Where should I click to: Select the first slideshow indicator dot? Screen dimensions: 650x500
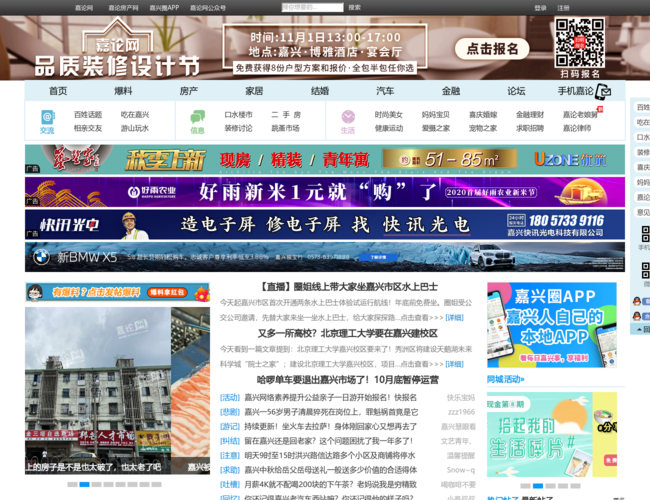pos(72,484)
